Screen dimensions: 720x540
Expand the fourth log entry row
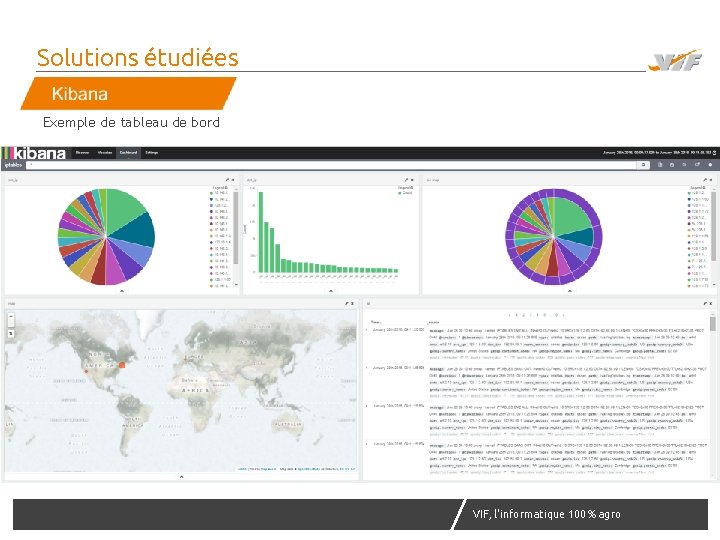point(366,444)
